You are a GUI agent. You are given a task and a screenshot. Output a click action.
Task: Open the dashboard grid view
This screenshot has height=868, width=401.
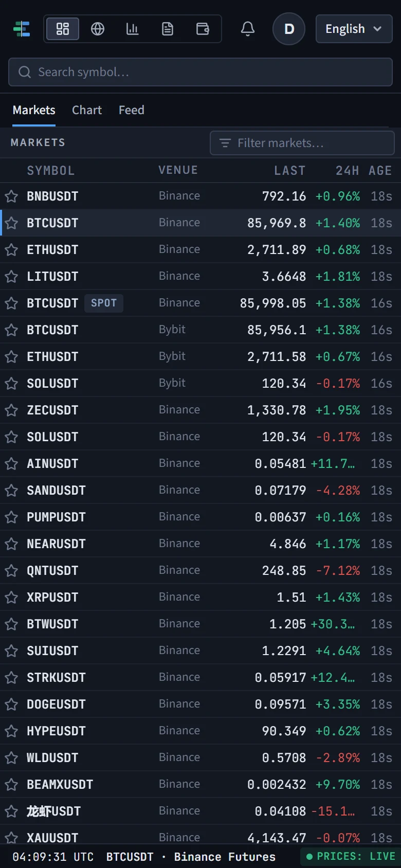tap(63, 29)
